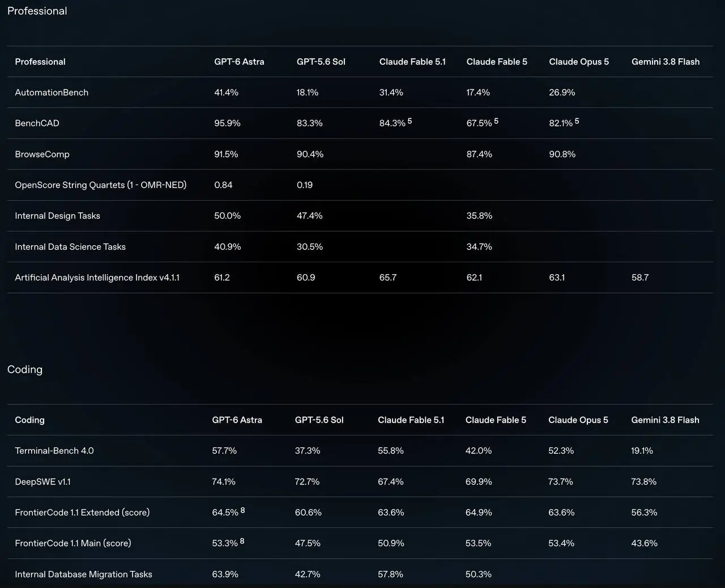Select the 34.7% Internal Data Science value

tap(479, 246)
